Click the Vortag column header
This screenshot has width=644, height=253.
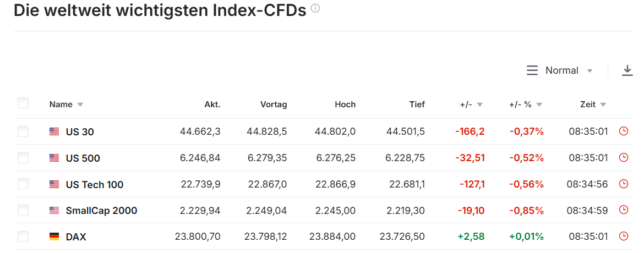(274, 105)
